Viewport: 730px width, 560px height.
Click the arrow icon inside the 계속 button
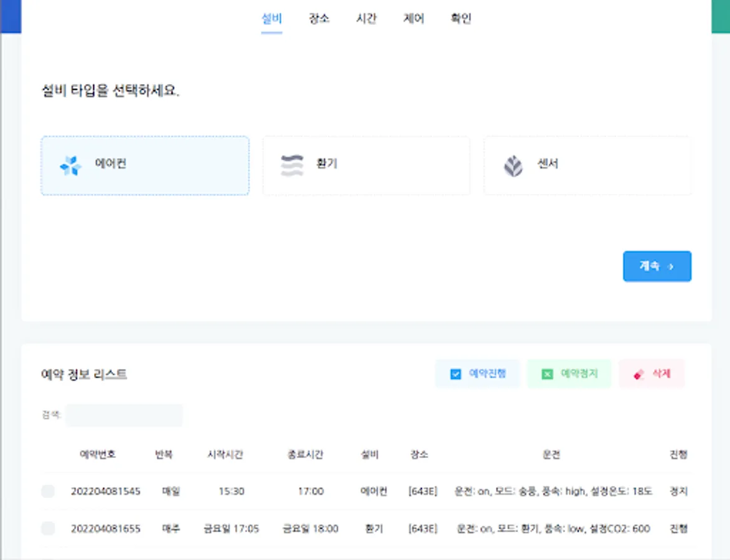click(x=670, y=266)
